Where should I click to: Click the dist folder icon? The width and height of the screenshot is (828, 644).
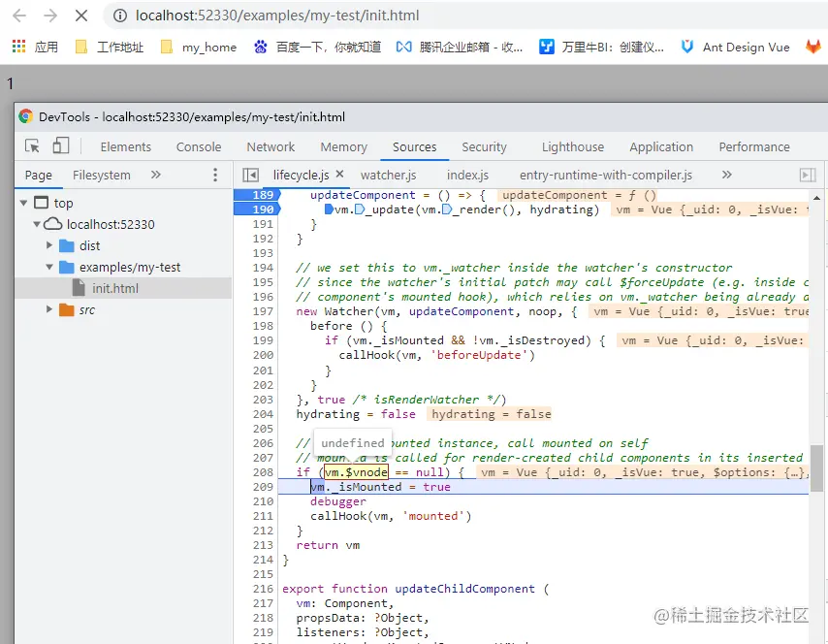click(x=67, y=245)
